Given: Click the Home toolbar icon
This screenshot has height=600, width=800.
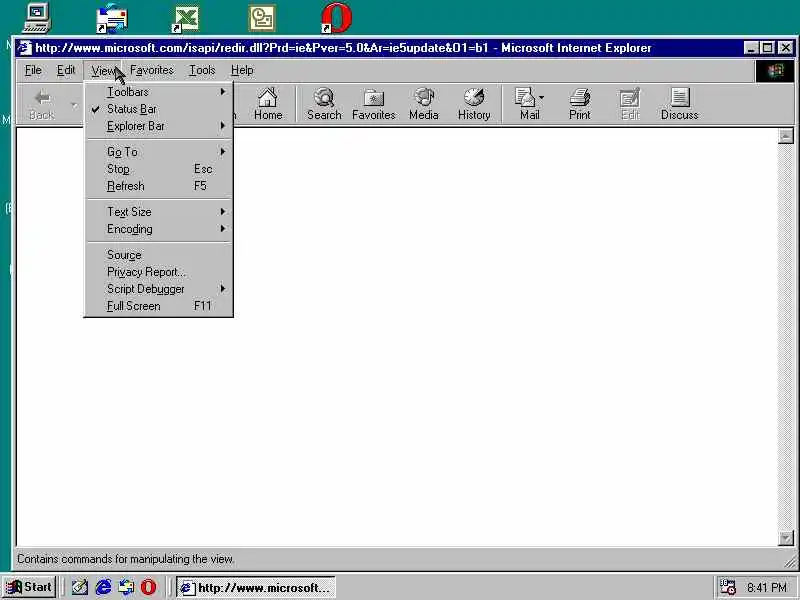Looking at the screenshot, I should coord(268,104).
